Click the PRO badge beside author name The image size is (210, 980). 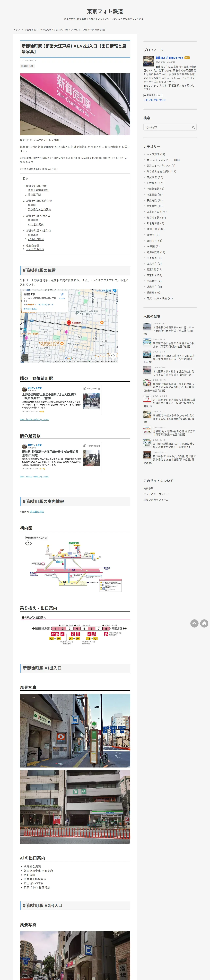(x=187, y=58)
